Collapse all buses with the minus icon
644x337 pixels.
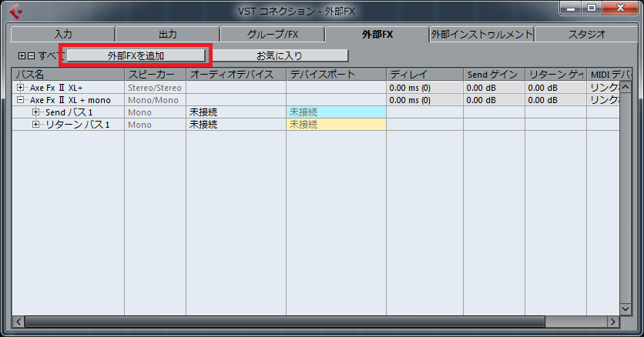32,55
